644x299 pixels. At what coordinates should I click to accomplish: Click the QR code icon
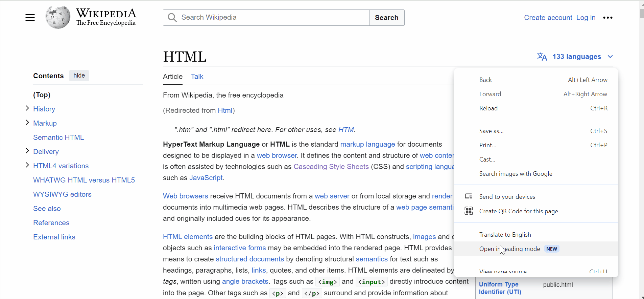[469, 211]
